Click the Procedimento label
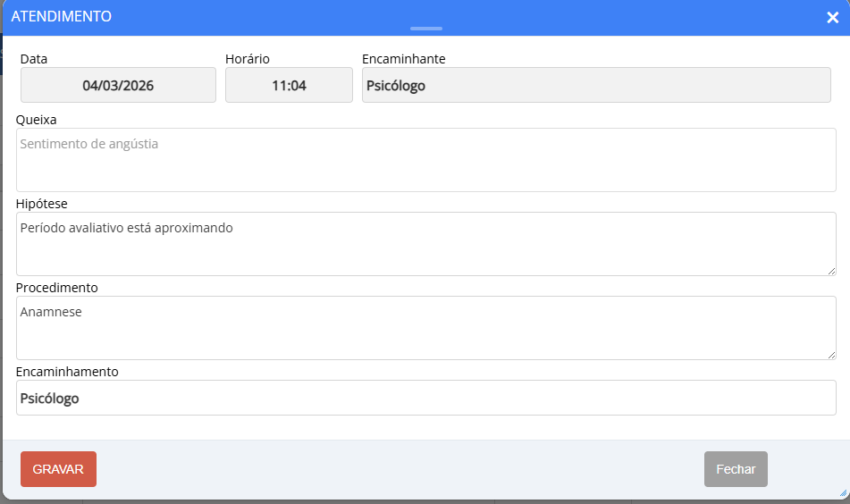Image resolution: width=850 pixels, height=504 pixels. click(57, 288)
